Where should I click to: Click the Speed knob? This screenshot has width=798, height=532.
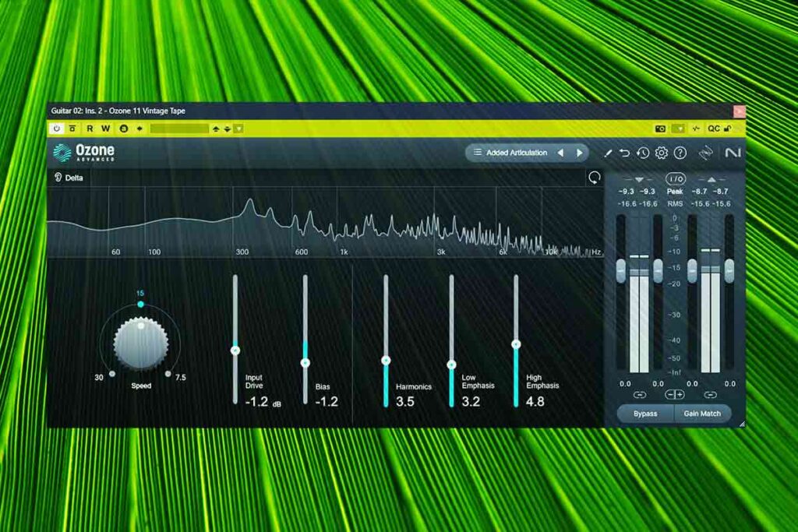(141, 343)
